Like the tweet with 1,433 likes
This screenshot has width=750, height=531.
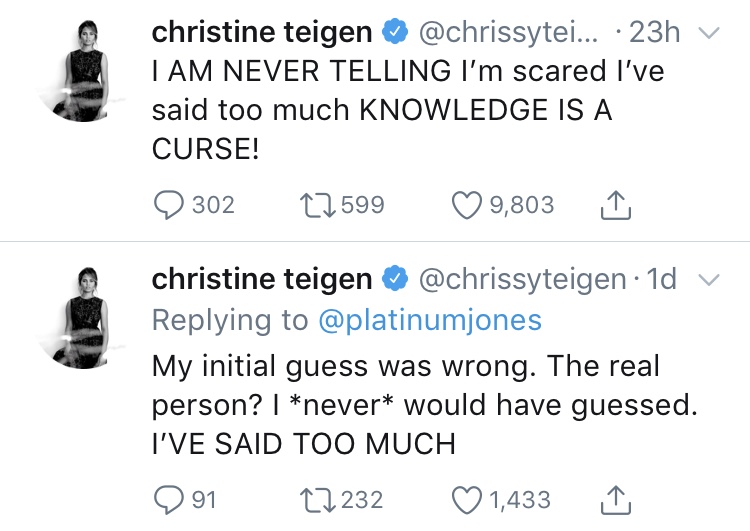(467, 498)
